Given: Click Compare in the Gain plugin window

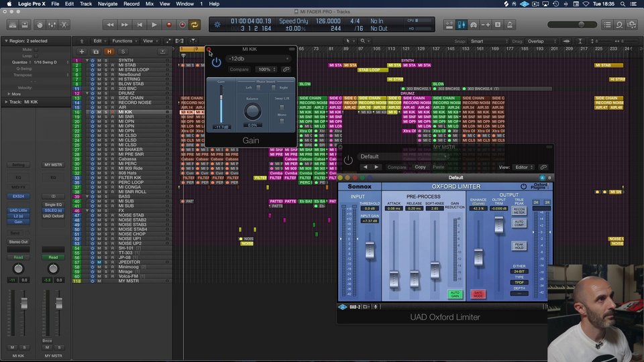Looking at the screenshot, I should pyautogui.click(x=239, y=69).
